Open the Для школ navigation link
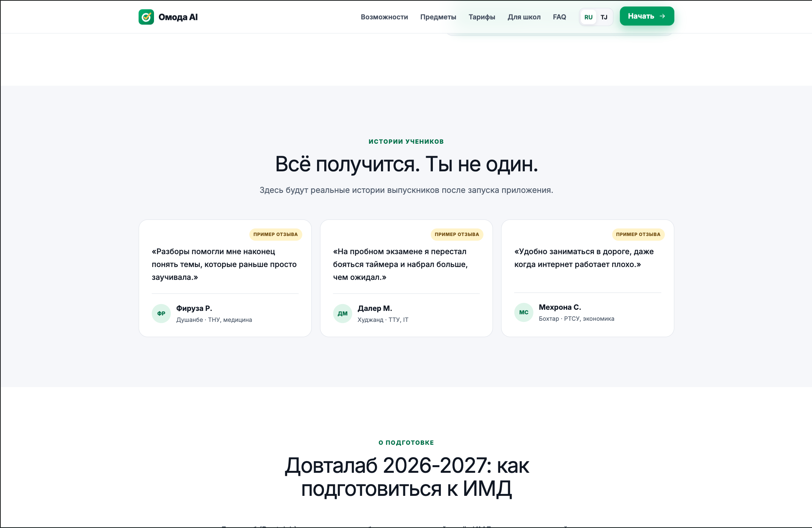 pos(524,17)
